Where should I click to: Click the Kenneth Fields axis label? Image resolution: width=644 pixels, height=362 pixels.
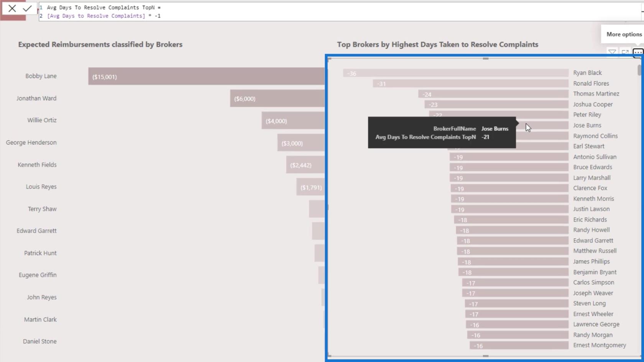[37, 165]
